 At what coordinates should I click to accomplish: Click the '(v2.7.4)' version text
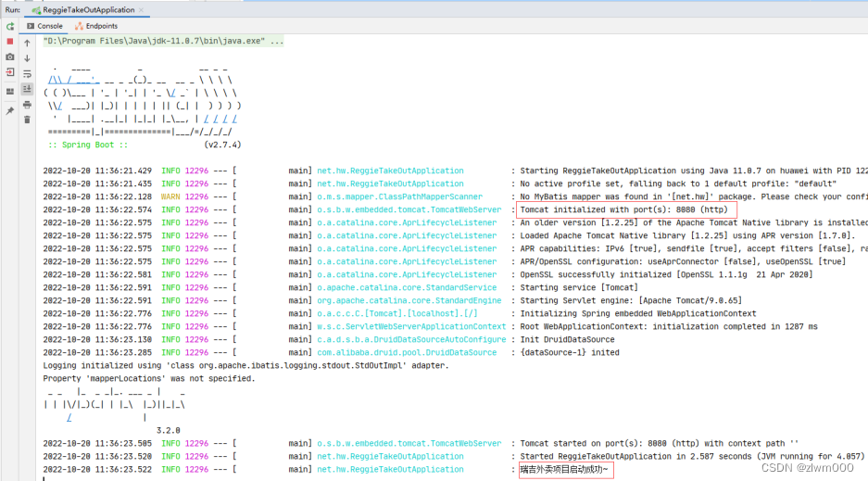coord(222,145)
